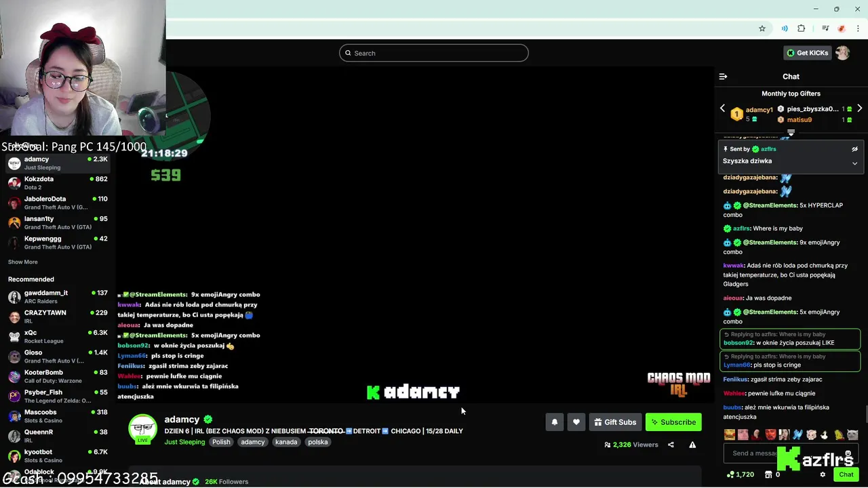Click the Get KICKs button
The image size is (868, 488).
807,53
